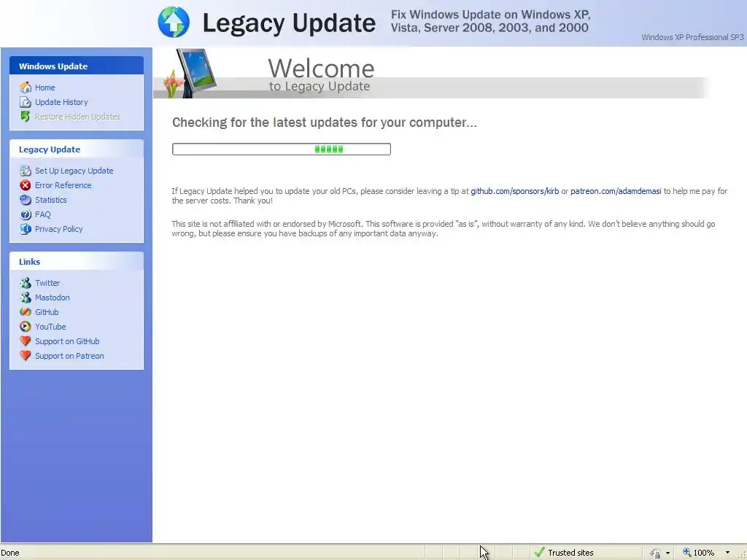Open Update History link
Image resolution: width=747 pixels, height=560 pixels.
tap(61, 102)
